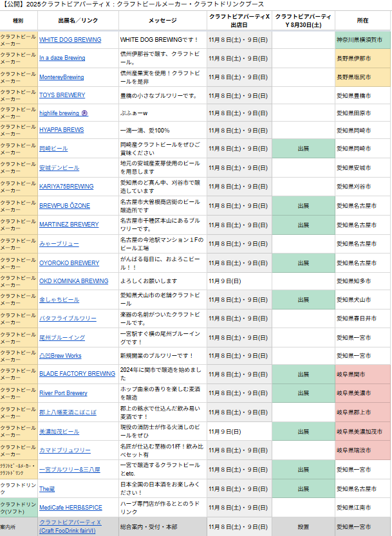This screenshot has width=392, height=536.
Task: Click the 所在 column header
Action: pyautogui.click(x=362, y=21)
